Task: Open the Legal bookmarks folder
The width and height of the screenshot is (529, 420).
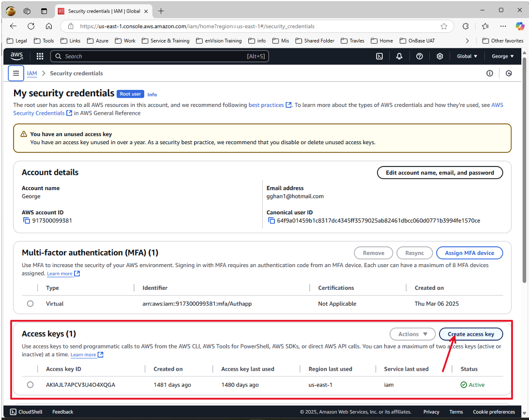Action: pos(17,41)
